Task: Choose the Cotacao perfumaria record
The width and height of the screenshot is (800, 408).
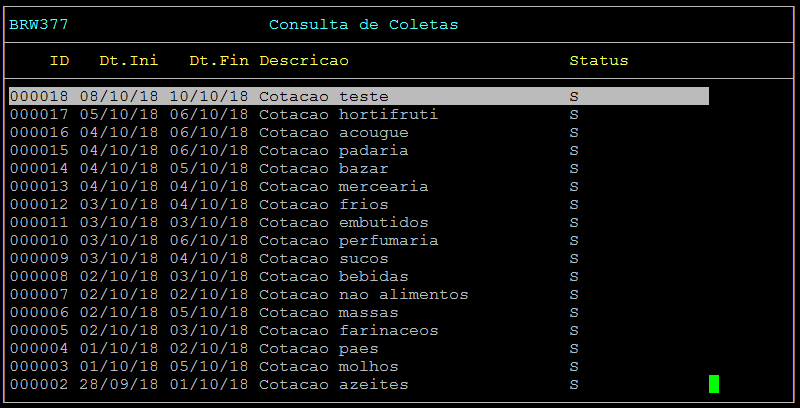Action: [359, 240]
